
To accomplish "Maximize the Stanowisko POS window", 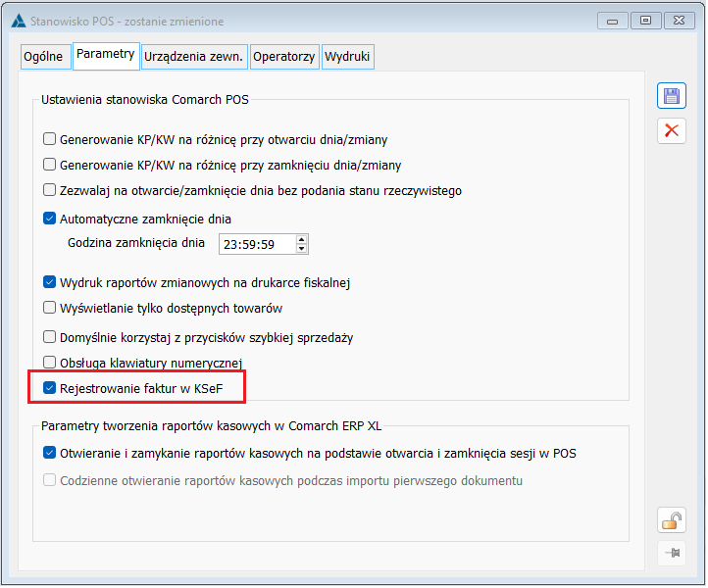I will pyautogui.click(x=646, y=21).
